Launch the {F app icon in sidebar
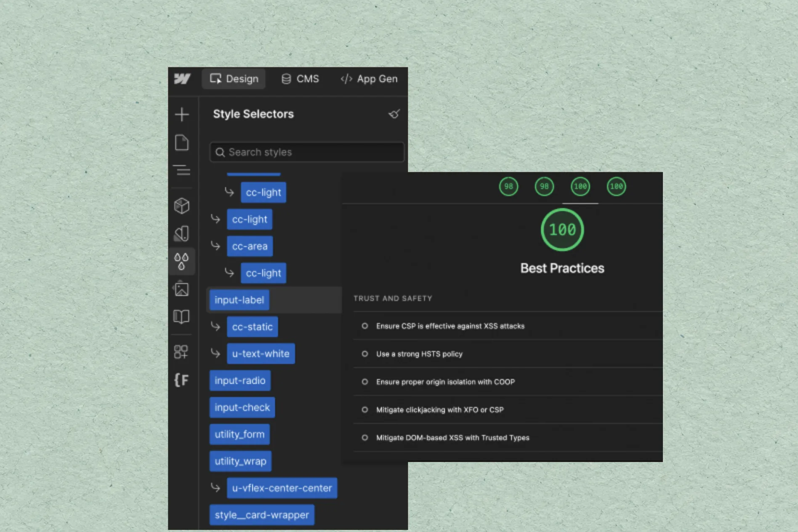The image size is (798, 532). click(x=181, y=380)
